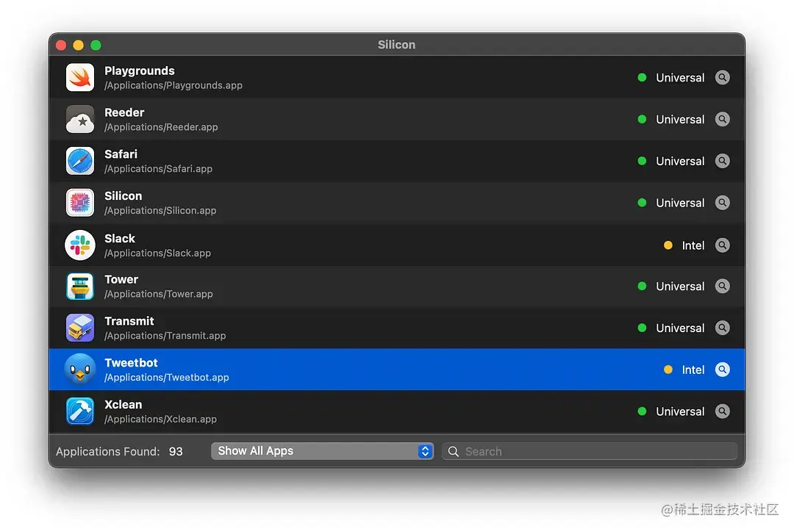Select the Playgrounds app name
The width and height of the screenshot is (794, 532).
[140, 71]
